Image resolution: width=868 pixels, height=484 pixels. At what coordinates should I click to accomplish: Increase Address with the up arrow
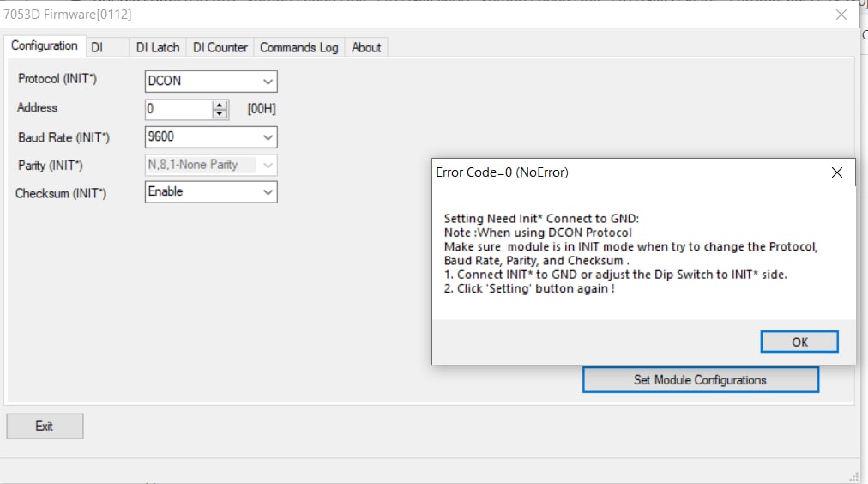pos(220,105)
